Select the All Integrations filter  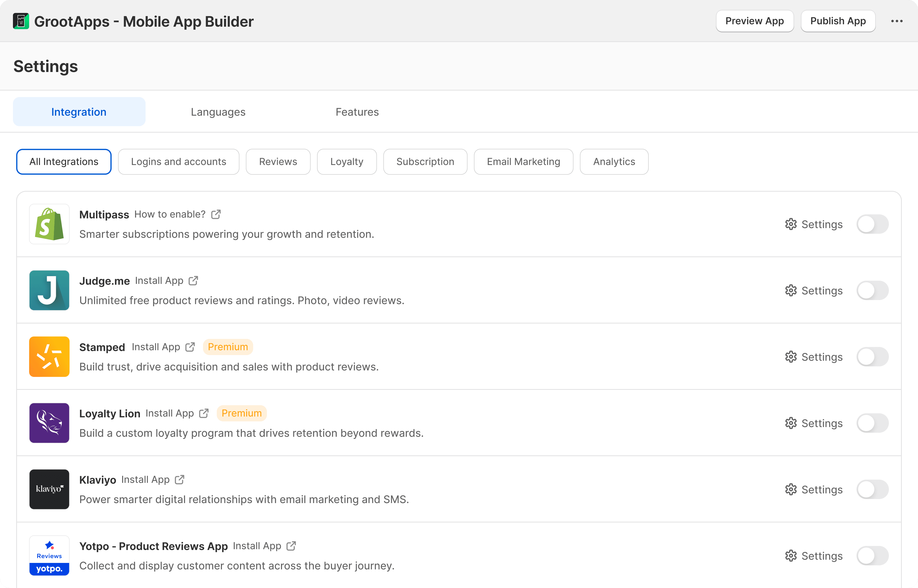64,161
